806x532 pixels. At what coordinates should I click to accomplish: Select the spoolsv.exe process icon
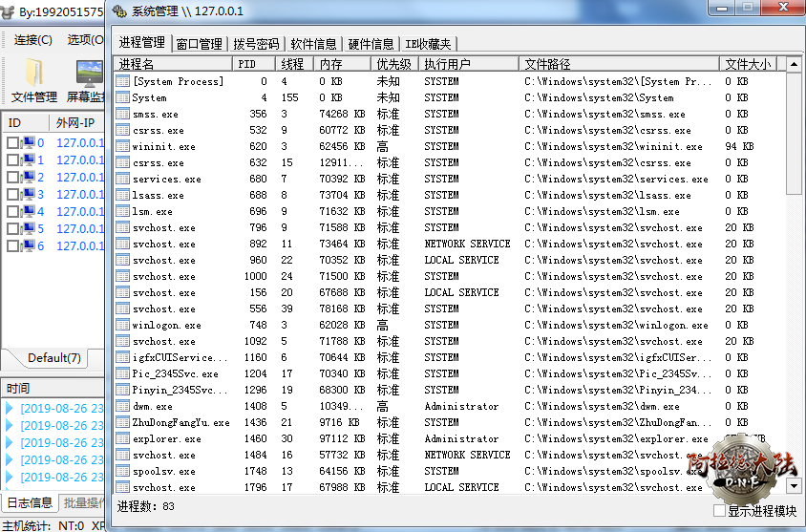click(x=122, y=471)
